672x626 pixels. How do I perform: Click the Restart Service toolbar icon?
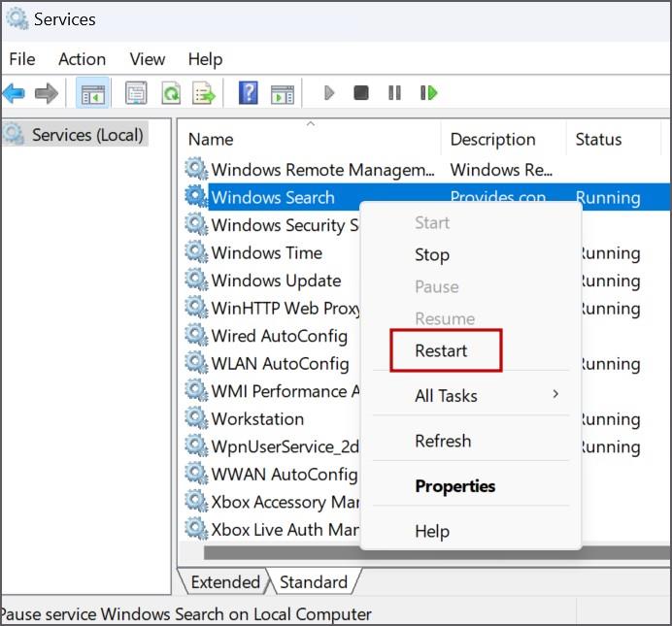(x=428, y=93)
